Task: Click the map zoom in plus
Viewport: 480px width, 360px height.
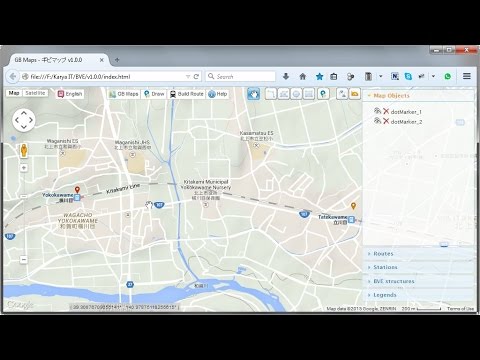Action: coord(24,168)
